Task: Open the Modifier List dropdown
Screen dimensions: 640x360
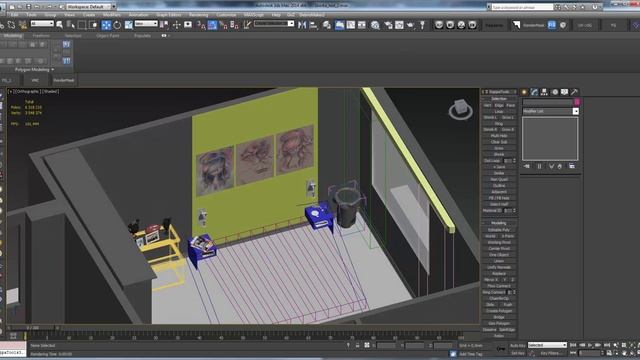Action: click(x=551, y=111)
